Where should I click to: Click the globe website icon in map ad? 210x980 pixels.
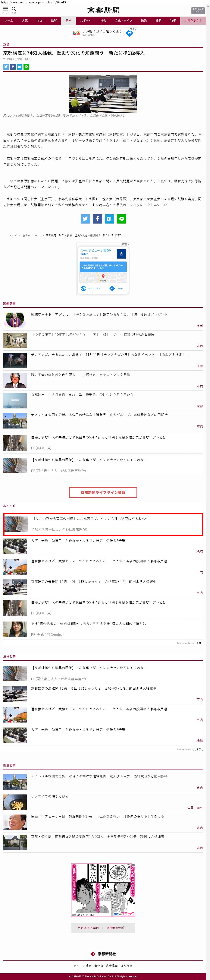84,288
